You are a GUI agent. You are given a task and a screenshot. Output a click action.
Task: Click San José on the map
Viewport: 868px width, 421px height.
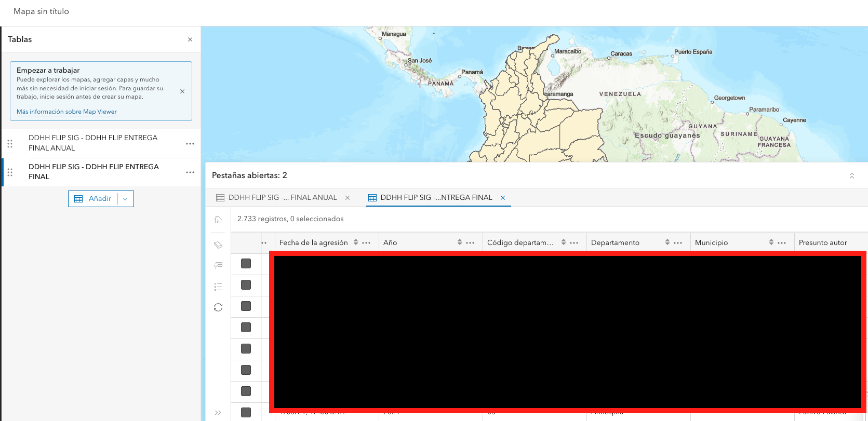click(x=420, y=61)
